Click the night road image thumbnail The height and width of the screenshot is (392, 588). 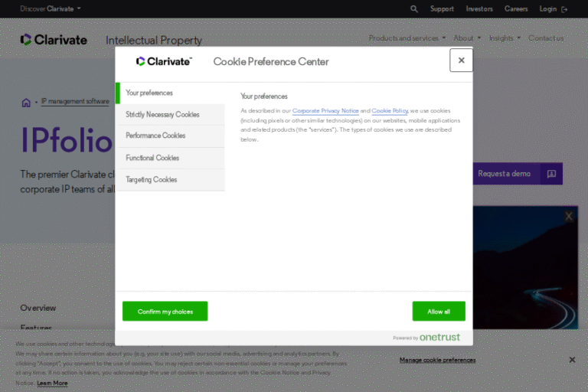[525, 267]
